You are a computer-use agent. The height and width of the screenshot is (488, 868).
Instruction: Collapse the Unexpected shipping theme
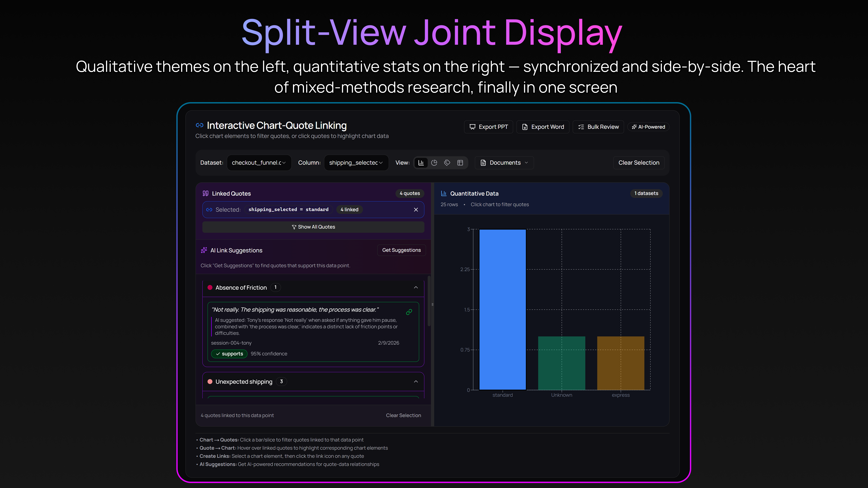[416, 381]
